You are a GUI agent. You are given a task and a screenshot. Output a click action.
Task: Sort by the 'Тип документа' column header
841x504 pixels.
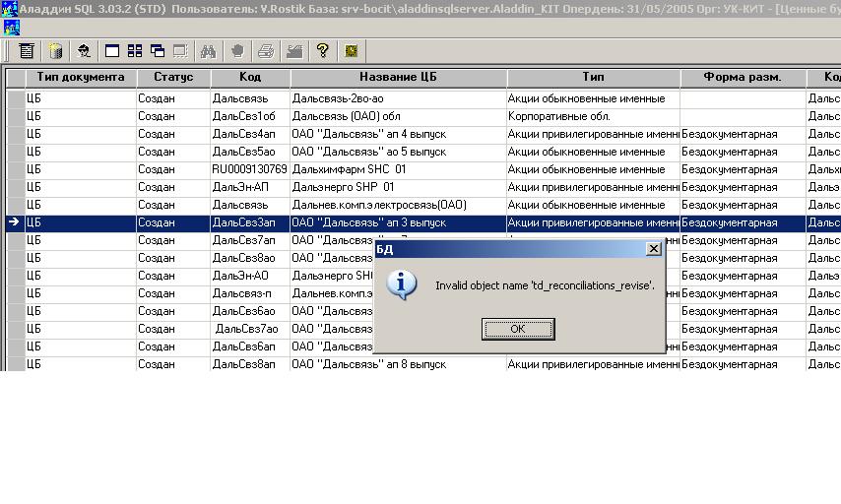pyautogui.click(x=81, y=77)
